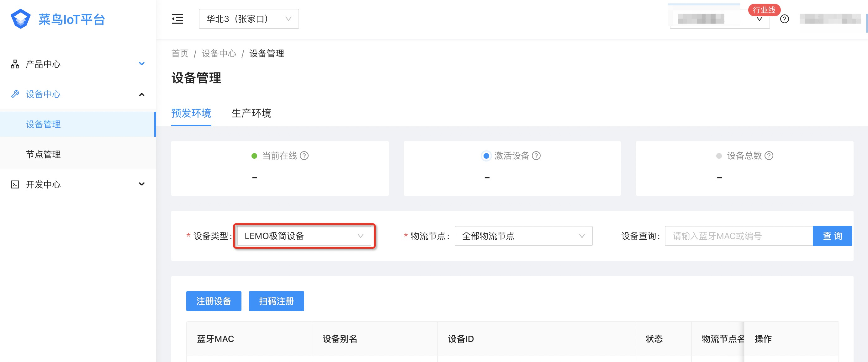Select the 设备总数 gray status dot
The width and height of the screenshot is (868, 362).
(719, 156)
